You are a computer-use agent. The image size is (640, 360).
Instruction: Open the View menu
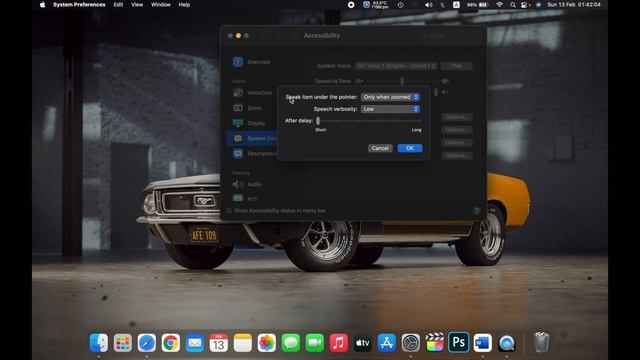point(137,5)
